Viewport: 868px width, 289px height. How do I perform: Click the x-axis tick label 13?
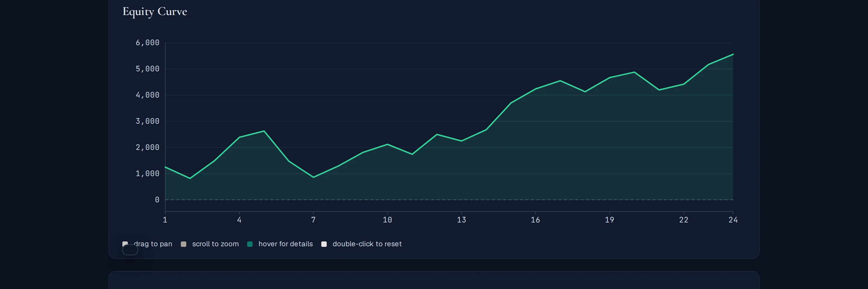[461, 220]
